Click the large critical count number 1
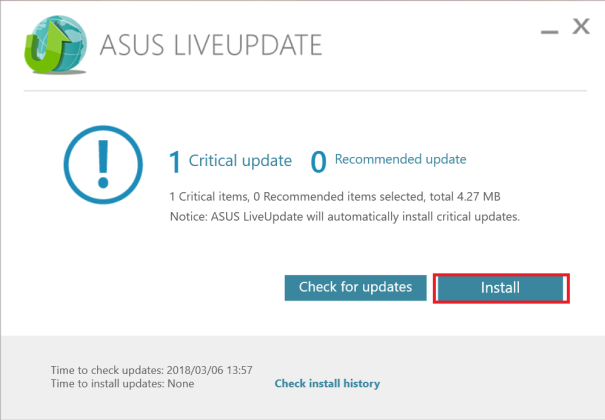 coord(175,162)
